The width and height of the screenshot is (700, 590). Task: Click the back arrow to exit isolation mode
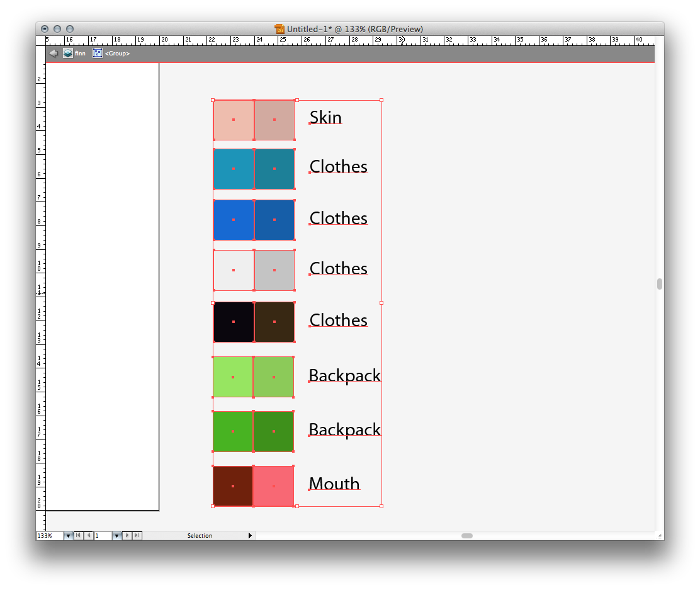click(54, 54)
